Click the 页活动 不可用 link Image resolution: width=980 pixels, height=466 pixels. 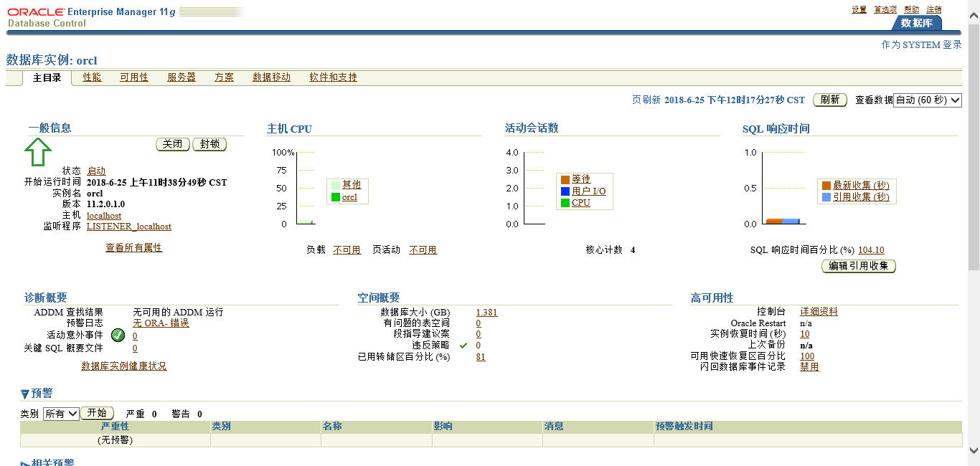(x=423, y=250)
